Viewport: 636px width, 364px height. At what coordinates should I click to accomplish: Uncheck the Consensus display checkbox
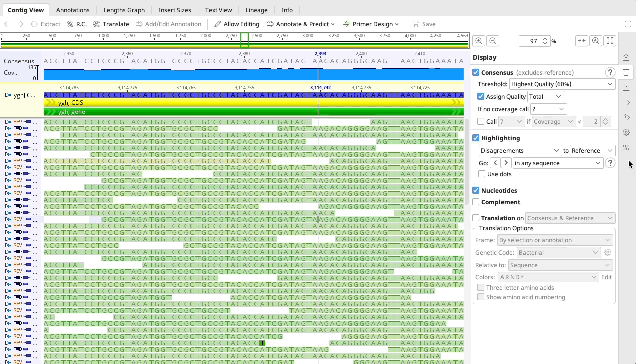click(x=475, y=72)
